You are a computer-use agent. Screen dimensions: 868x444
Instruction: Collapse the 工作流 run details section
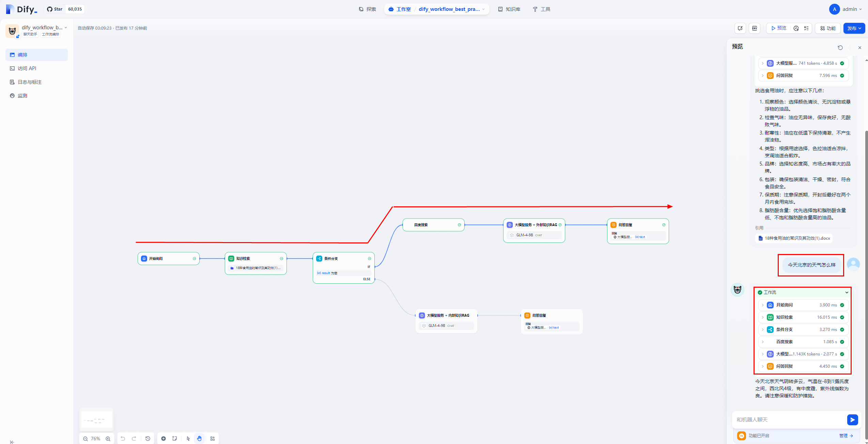tap(847, 292)
